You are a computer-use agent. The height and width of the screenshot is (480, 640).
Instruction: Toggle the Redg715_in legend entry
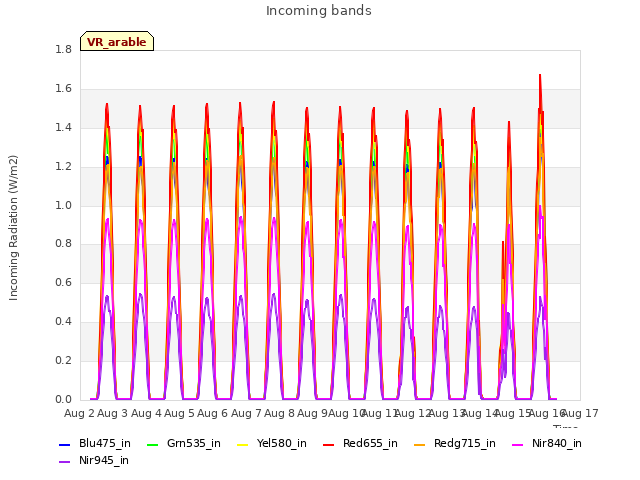[x=454, y=443]
